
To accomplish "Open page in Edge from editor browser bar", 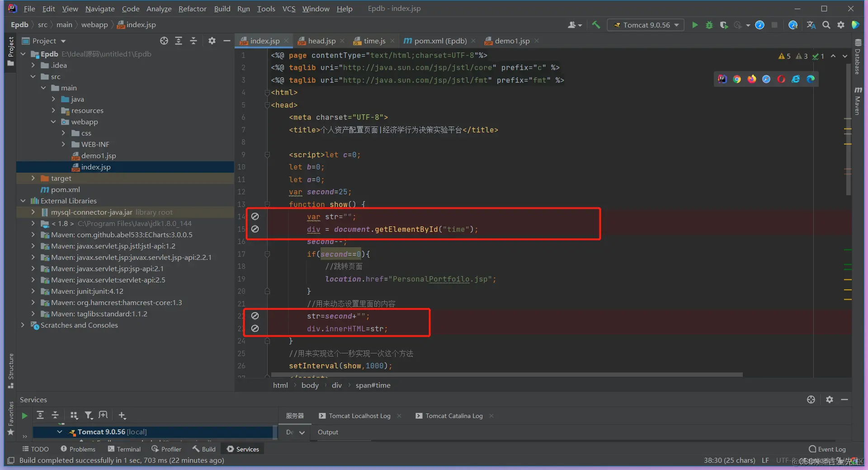I will point(811,79).
